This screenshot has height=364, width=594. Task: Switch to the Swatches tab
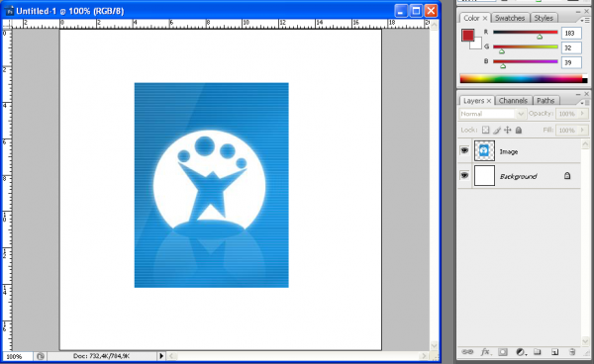(x=510, y=18)
